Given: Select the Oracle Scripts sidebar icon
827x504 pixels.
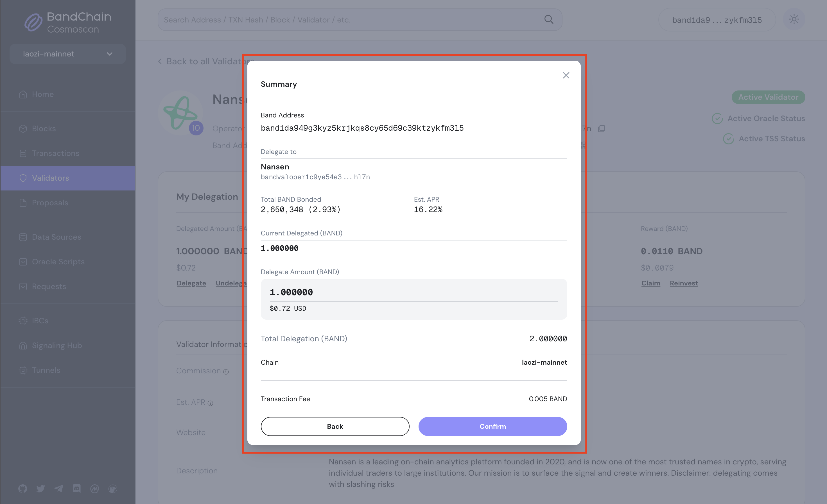Looking at the screenshot, I should pyautogui.click(x=22, y=262).
